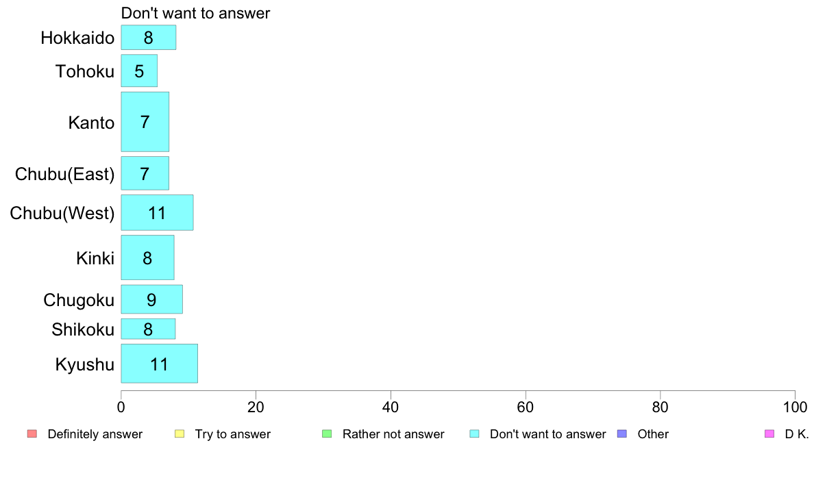Viewport: 814px width, 504px height.
Task: Select the Chugoku bar showing 9
Action: (151, 299)
